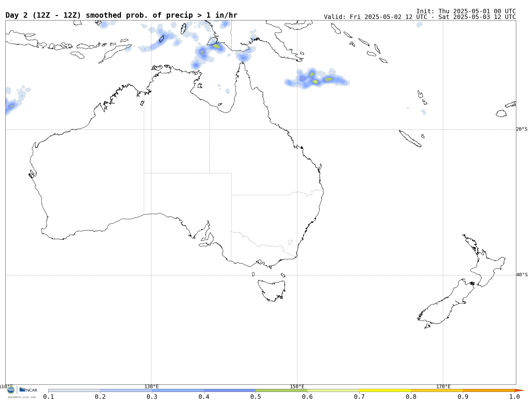The image size is (532, 400).
Task: Click the grey 0.1–0.2 colorbar segment
Action: tap(74, 390)
